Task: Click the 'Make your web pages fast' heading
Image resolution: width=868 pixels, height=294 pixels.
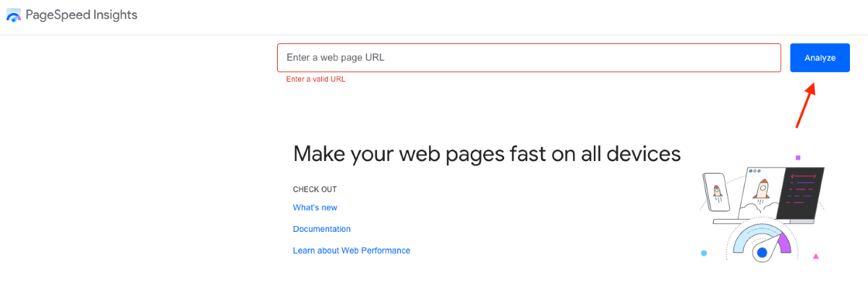Action: point(487,154)
